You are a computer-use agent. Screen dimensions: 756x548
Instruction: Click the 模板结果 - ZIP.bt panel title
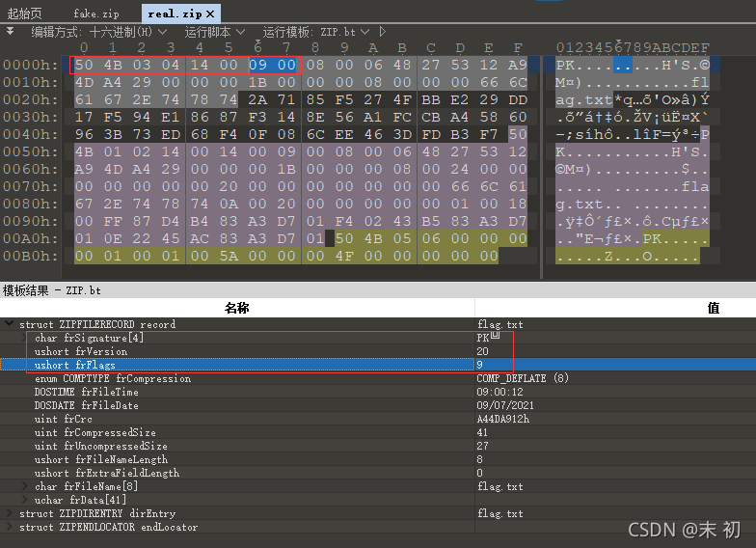(x=52, y=290)
